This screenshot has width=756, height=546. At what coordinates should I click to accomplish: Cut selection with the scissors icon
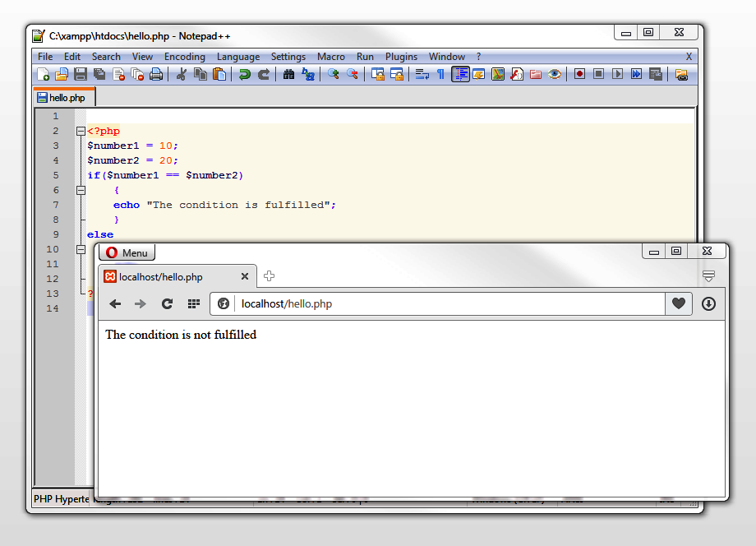[180, 74]
